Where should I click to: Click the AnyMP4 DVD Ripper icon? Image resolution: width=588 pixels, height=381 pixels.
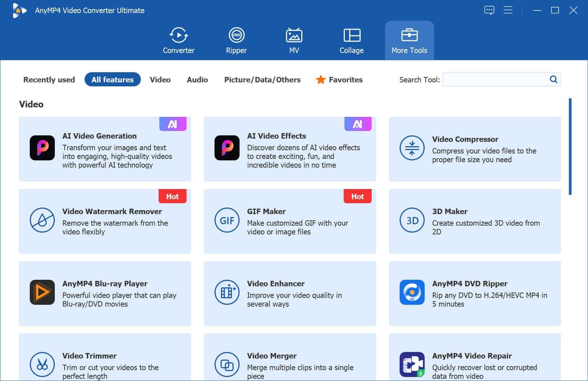click(412, 292)
